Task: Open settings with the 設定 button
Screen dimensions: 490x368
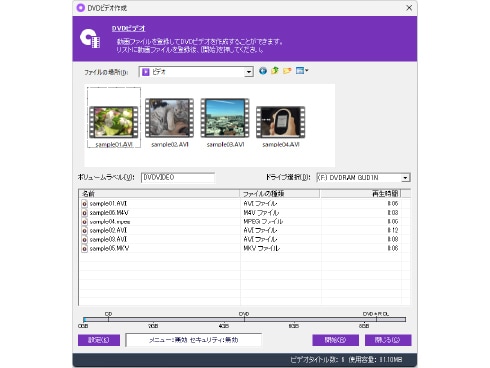Action: tap(99, 340)
